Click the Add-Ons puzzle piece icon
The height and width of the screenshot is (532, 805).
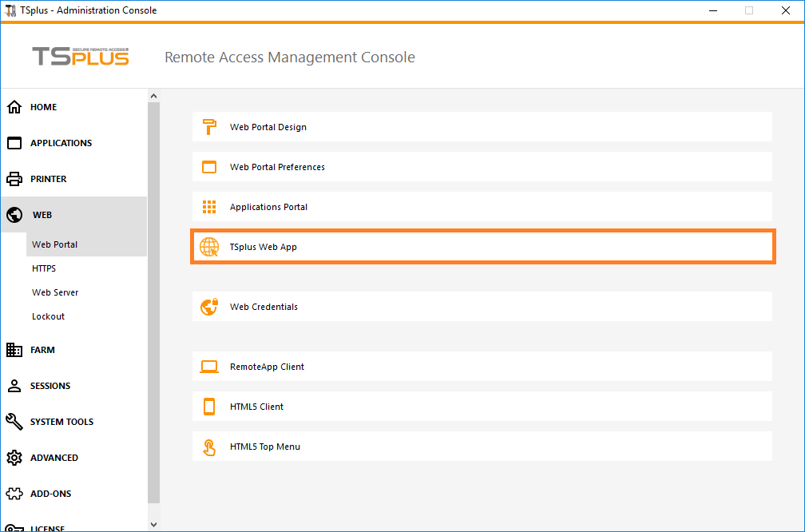coord(14,494)
